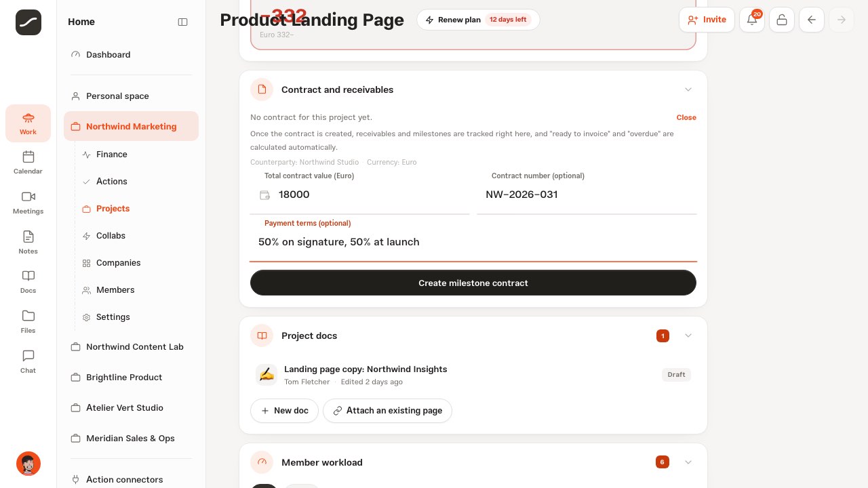Open Calendar from the left rail
The image size is (868, 488).
tap(28, 163)
